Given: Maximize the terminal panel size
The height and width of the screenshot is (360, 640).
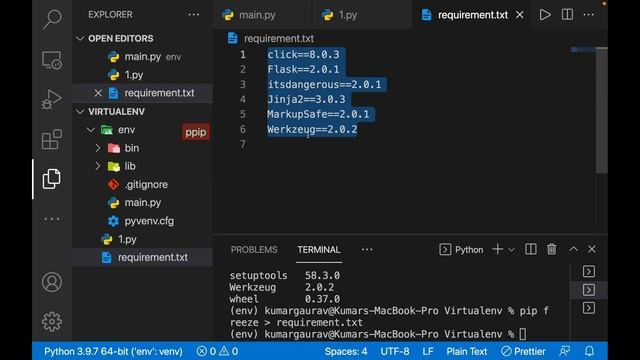Looking at the screenshot, I should [573, 249].
